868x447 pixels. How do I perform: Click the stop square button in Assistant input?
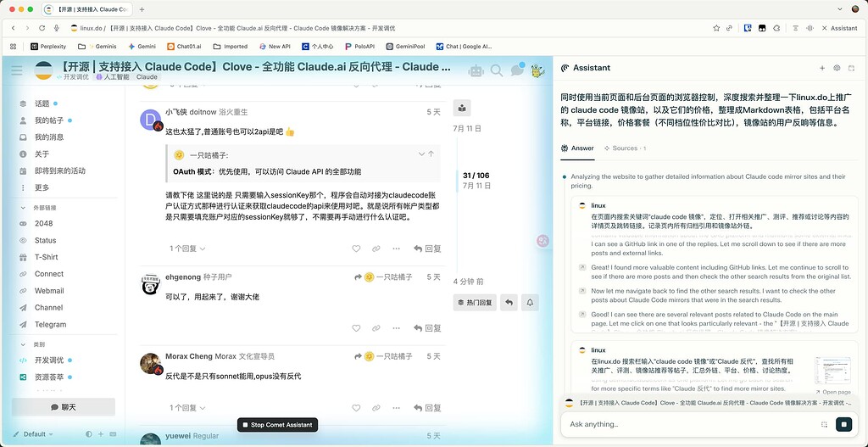coord(843,424)
